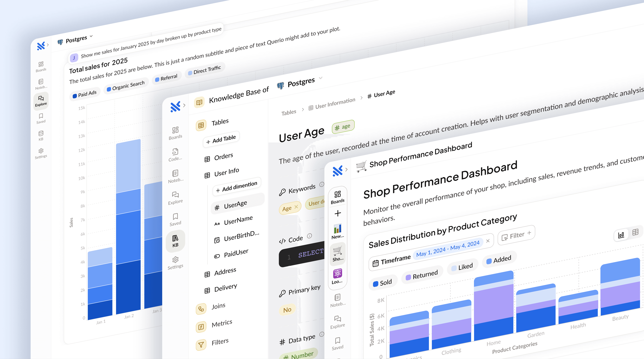Screen dimensions: 644x359
Task: Toggle the Direct Traffic legend series
Action: click(x=205, y=70)
